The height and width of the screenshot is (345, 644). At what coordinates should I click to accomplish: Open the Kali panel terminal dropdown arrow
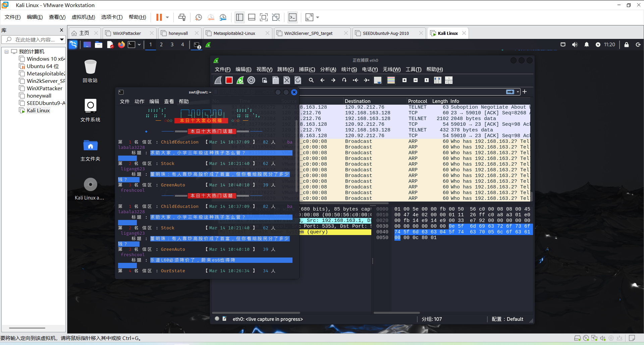(x=139, y=45)
